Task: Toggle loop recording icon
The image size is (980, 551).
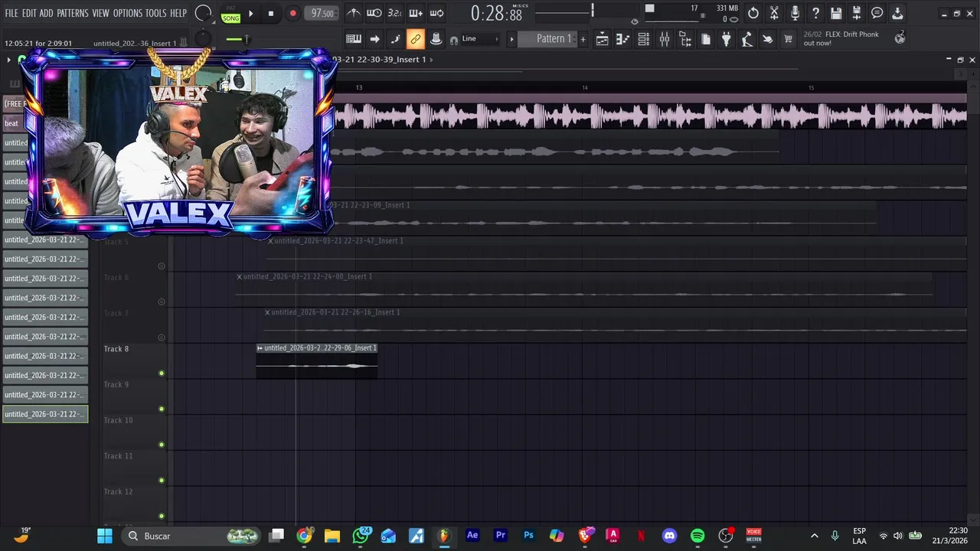Action: tap(436, 13)
